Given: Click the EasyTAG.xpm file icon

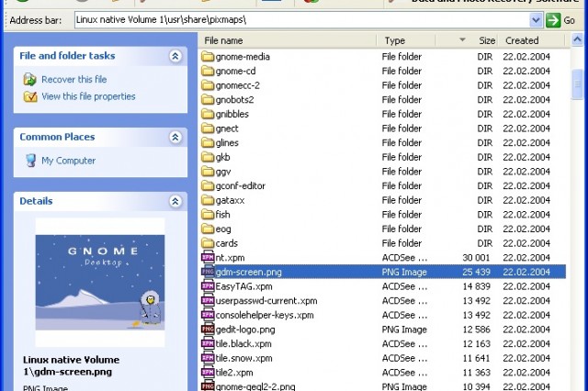Looking at the screenshot, I should [x=208, y=286].
